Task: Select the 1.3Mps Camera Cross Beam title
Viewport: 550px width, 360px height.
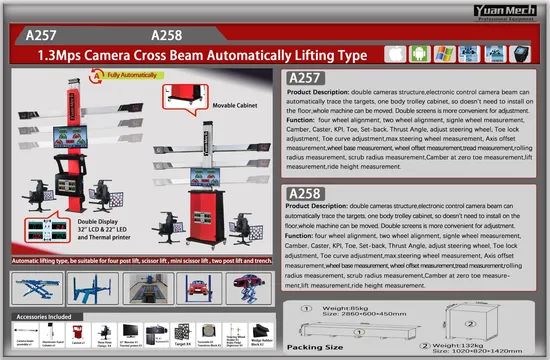Action: (202, 55)
